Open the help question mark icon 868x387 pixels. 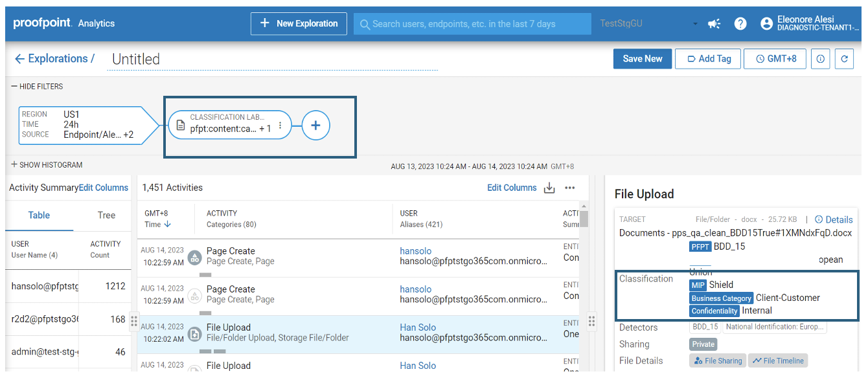pos(740,24)
